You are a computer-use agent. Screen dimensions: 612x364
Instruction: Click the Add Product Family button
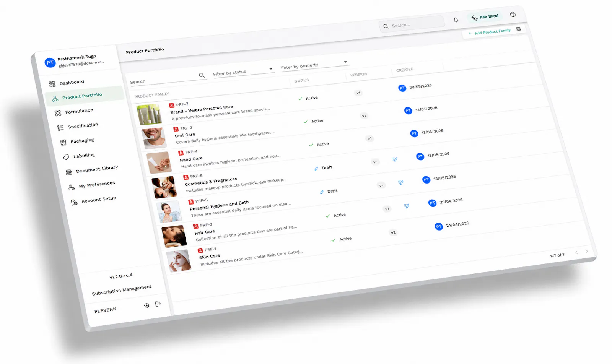click(489, 32)
